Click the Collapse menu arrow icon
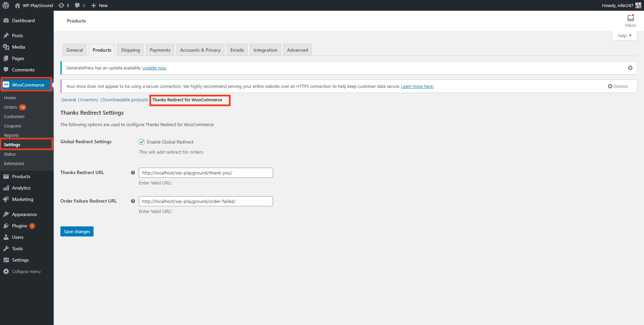Screen dimensions: 644x325 point(6,271)
